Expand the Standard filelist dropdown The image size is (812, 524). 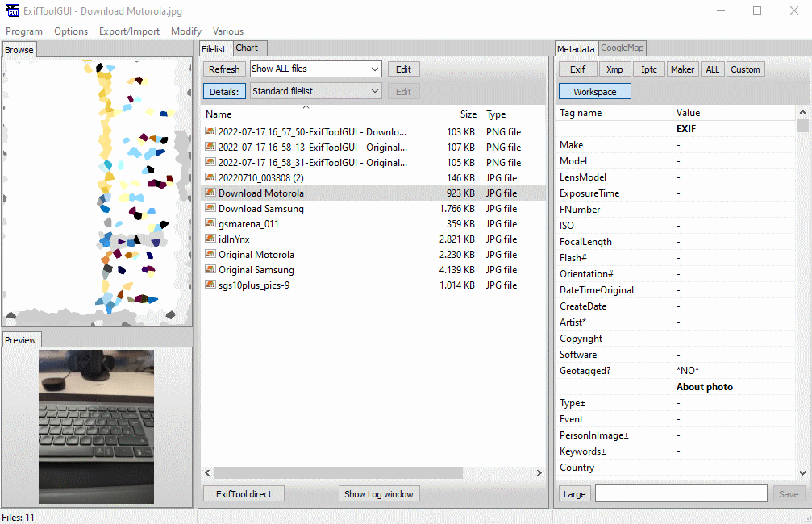pos(315,92)
